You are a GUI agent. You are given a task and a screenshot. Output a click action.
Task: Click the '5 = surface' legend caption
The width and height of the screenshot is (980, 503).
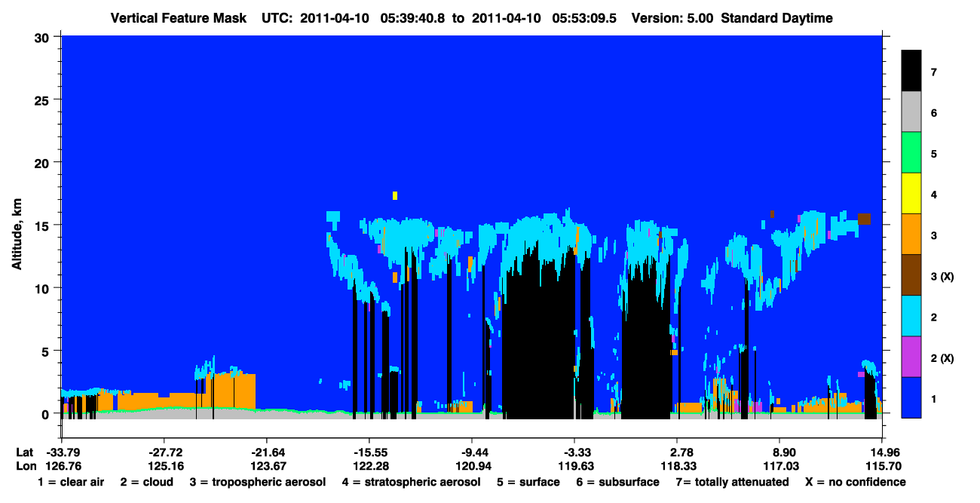pyautogui.click(x=528, y=482)
